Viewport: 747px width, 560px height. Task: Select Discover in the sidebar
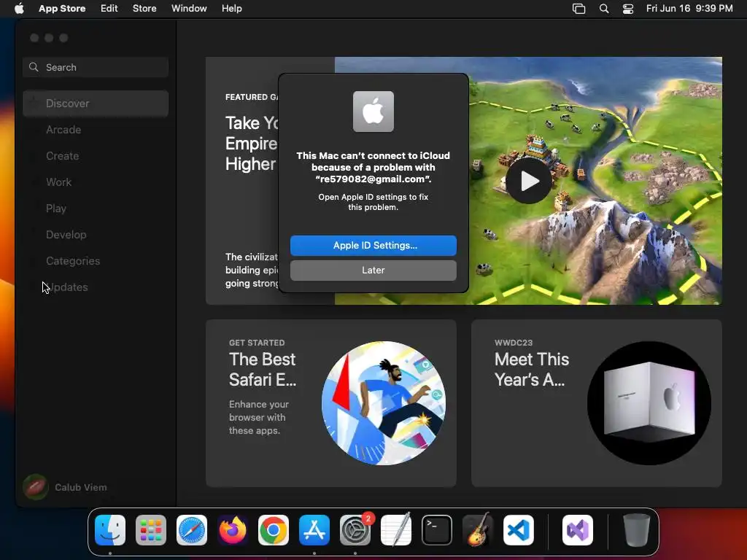[96, 104]
